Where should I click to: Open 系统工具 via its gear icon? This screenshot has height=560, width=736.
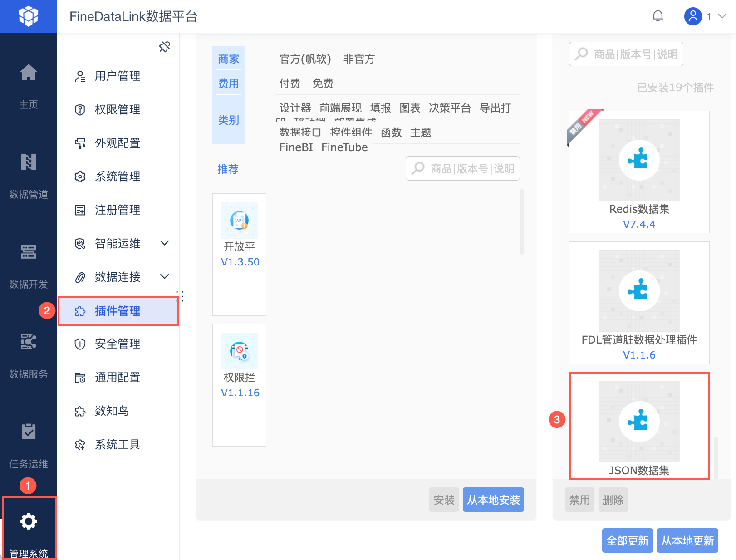coord(80,445)
